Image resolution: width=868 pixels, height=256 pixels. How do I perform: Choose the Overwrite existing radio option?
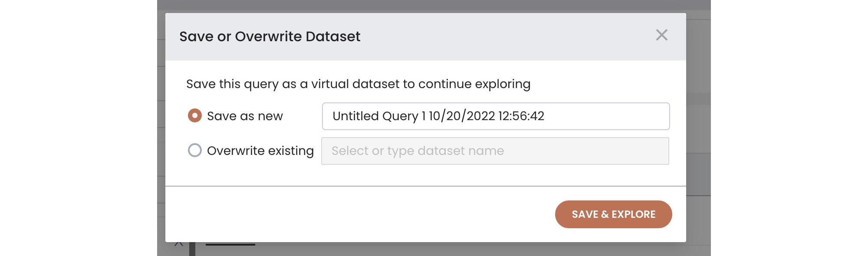pos(195,151)
